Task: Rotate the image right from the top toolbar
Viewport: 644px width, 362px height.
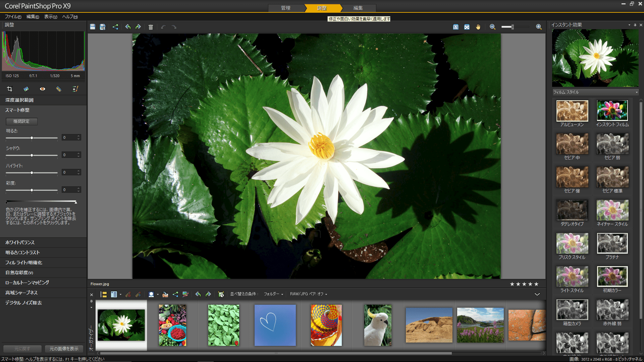Action: click(x=138, y=27)
